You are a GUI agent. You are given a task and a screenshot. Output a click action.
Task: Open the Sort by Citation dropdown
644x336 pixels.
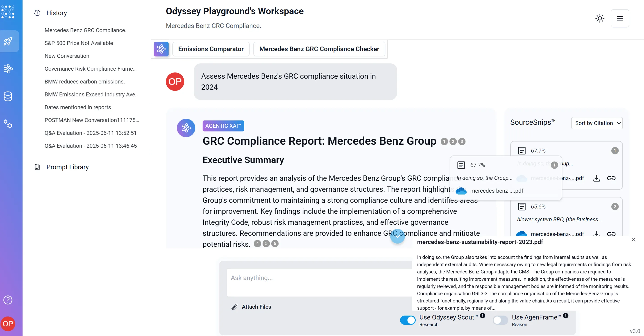[597, 123]
